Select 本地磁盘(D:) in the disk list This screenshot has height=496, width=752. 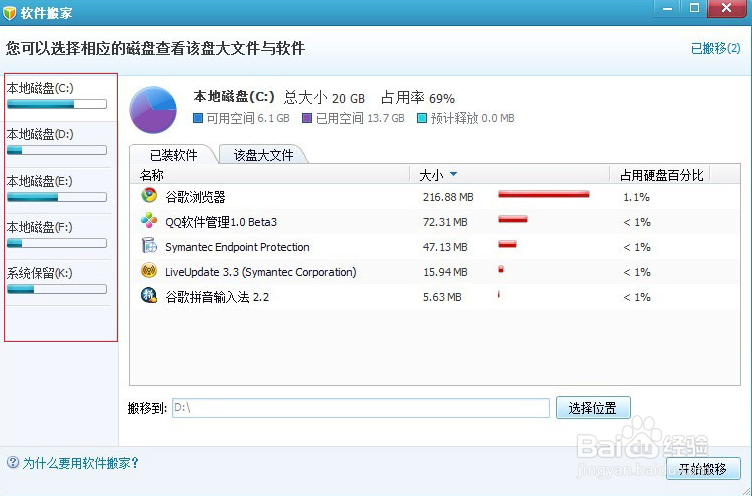[x=57, y=142]
